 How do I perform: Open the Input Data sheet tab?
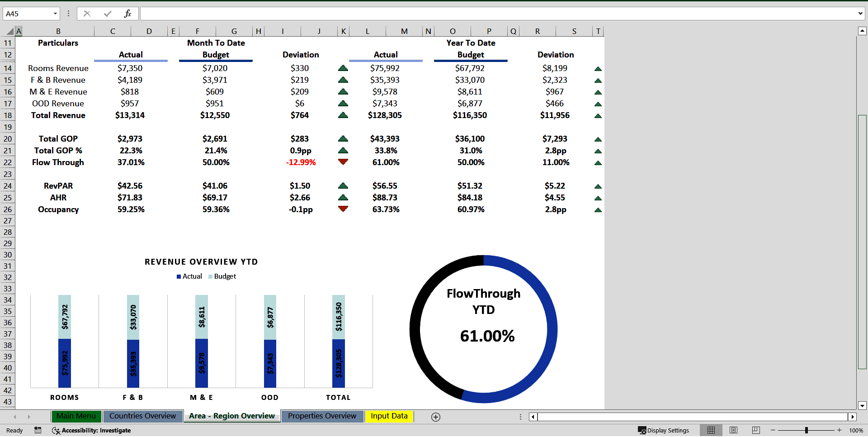pyautogui.click(x=389, y=416)
